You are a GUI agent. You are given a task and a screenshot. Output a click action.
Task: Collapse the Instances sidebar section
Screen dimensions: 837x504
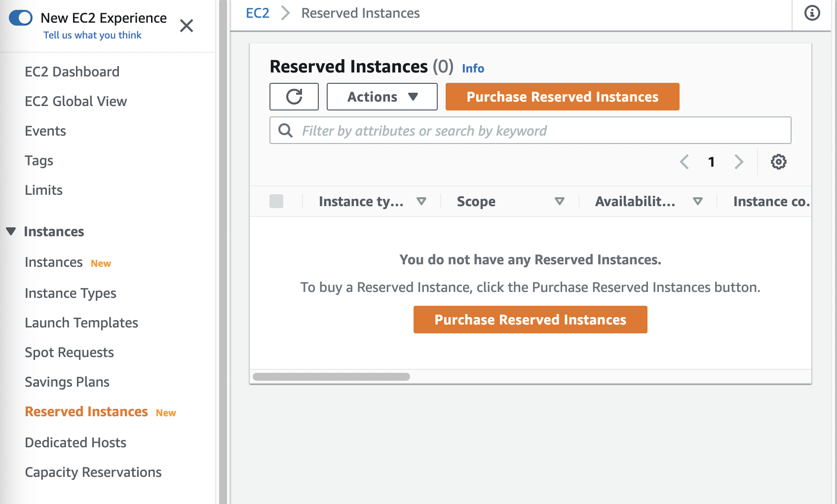tap(11, 231)
